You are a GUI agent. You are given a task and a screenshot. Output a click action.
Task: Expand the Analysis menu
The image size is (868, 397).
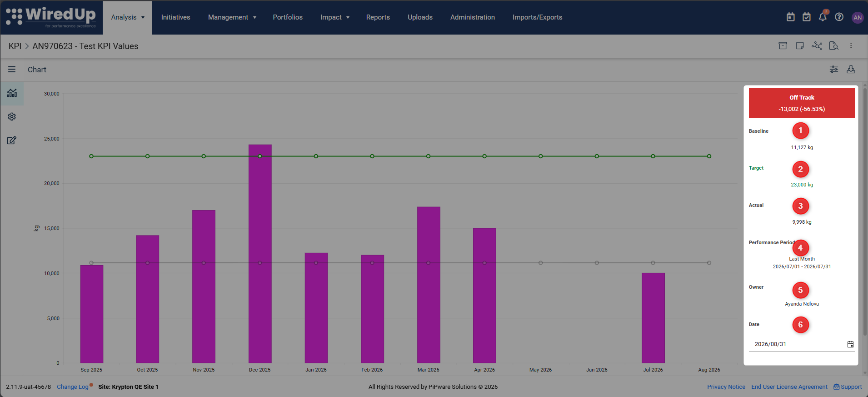tap(127, 17)
